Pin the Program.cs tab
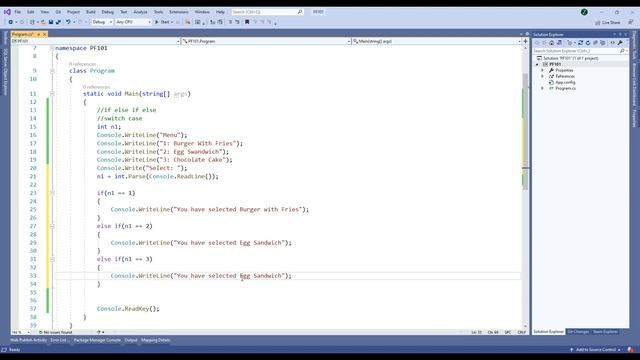This screenshot has width=640, height=360. click(x=39, y=35)
